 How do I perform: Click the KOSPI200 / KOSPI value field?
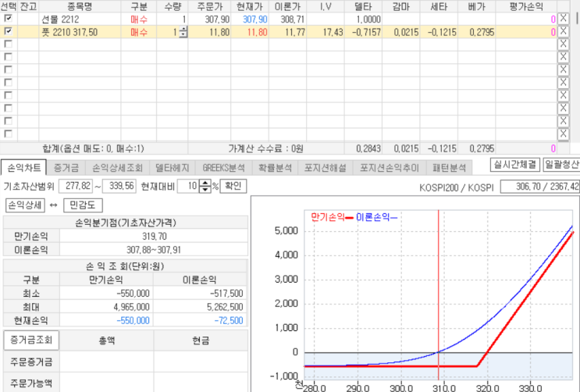tap(540, 187)
